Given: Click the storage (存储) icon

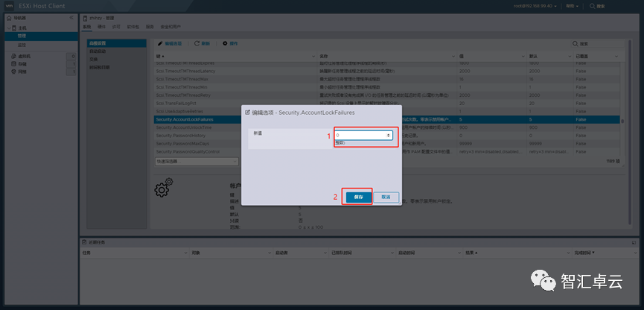Looking at the screenshot, I should 13,64.
